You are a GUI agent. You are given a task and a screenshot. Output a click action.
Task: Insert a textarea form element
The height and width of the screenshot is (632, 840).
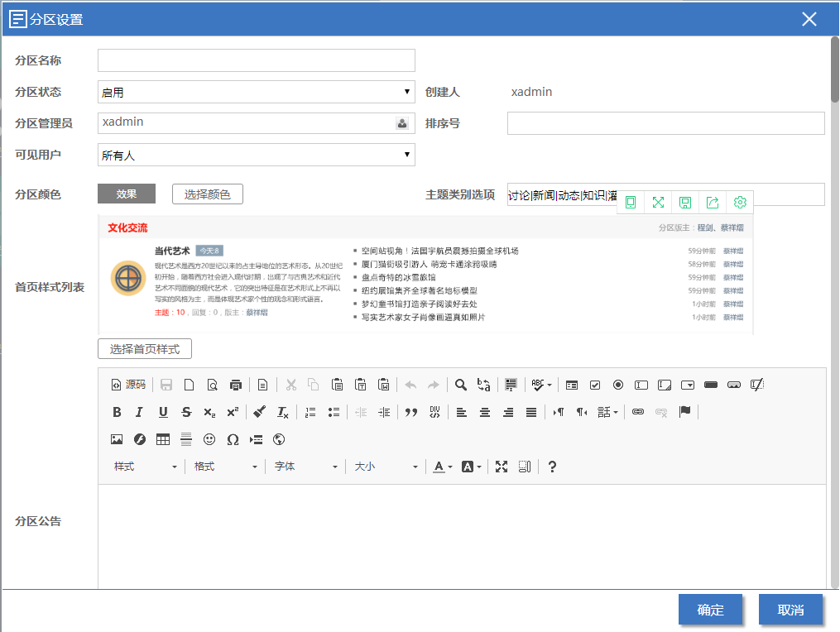point(665,385)
